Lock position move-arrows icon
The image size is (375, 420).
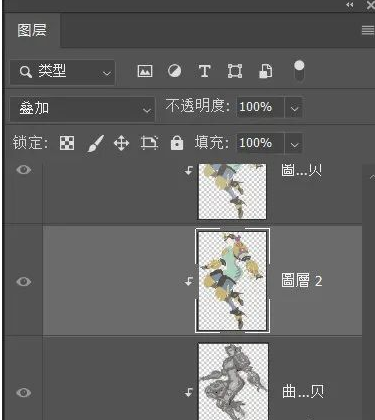click(121, 143)
